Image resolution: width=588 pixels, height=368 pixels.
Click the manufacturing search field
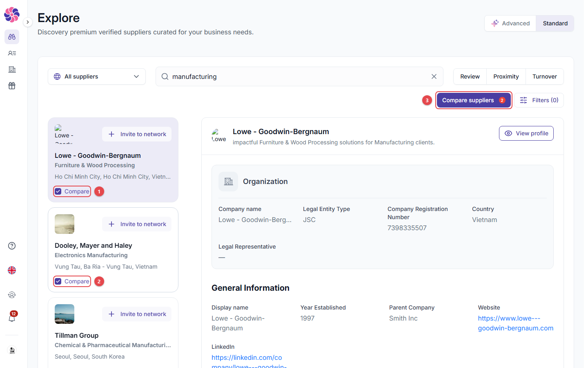(299, 76)
